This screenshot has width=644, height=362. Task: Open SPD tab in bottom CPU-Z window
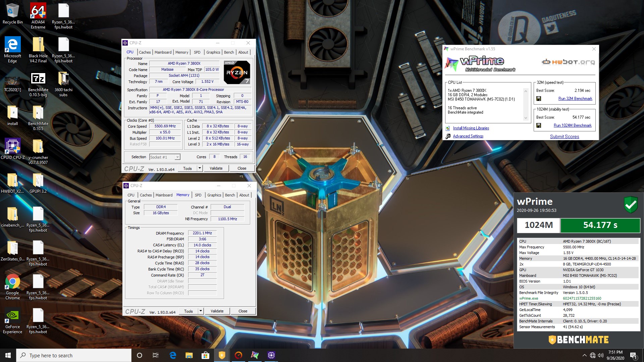click(x=198, y=195)
